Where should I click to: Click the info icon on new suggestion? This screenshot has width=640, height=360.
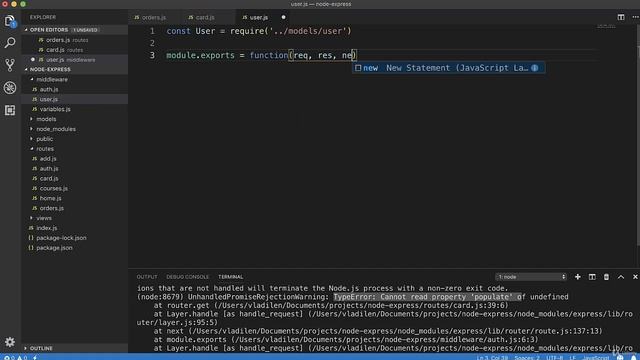pyautogui.click(x=535, y=68)
